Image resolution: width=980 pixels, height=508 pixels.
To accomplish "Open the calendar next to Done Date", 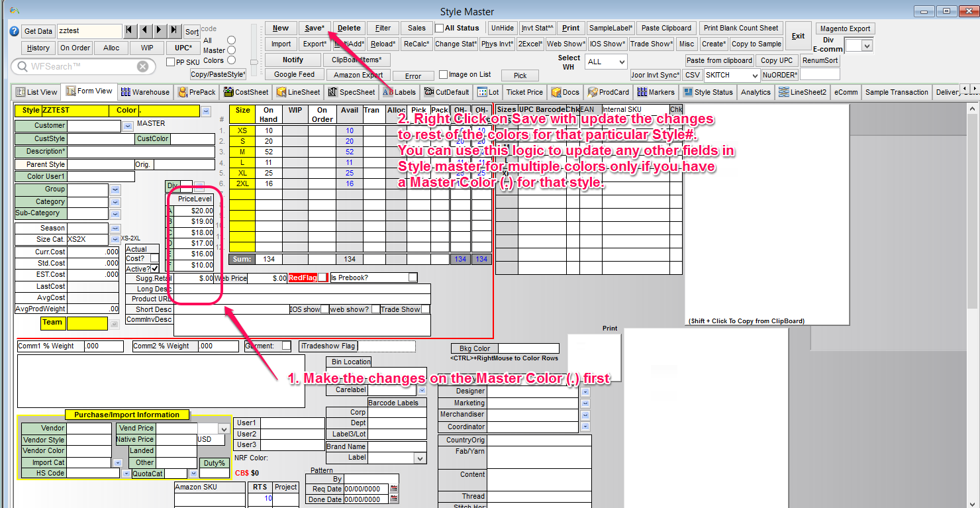I will 395,499.
